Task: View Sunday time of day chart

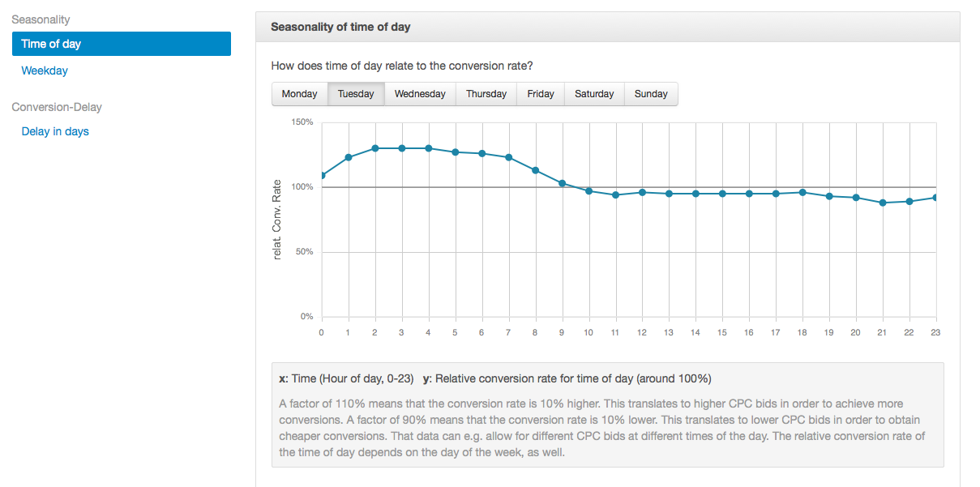Action: tap(651, 94)
